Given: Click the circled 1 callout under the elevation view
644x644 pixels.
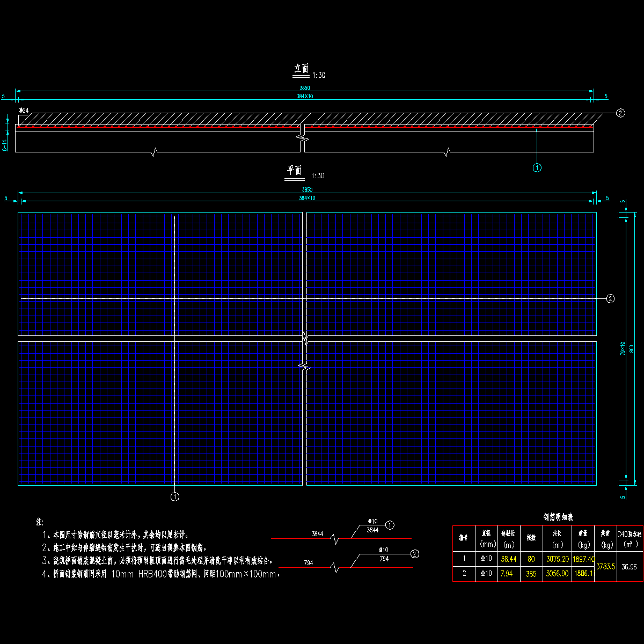Looking at the screenshot, I should point(537,168).
